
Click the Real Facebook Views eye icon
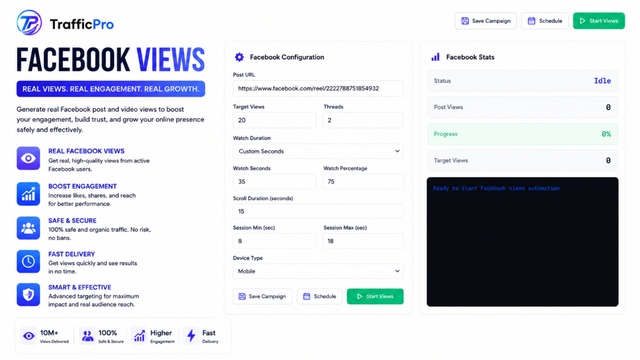coord(28,158)
